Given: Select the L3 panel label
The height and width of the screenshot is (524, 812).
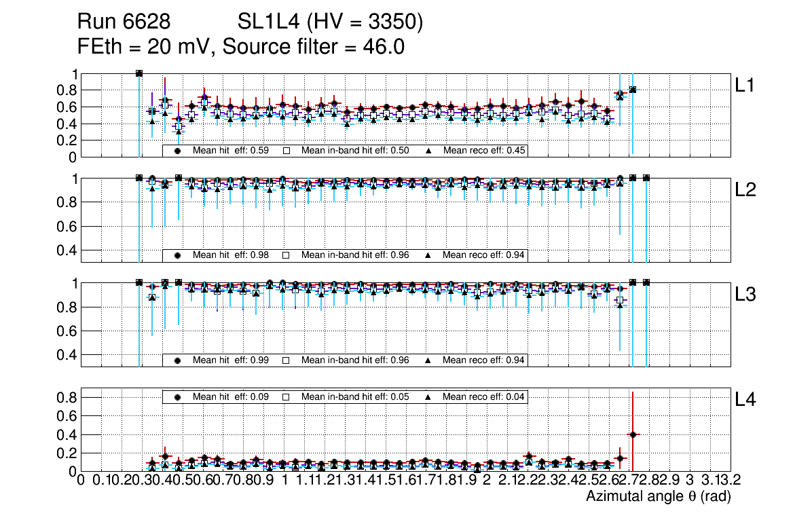Looking at the screenshot, I should pos(745,295).
